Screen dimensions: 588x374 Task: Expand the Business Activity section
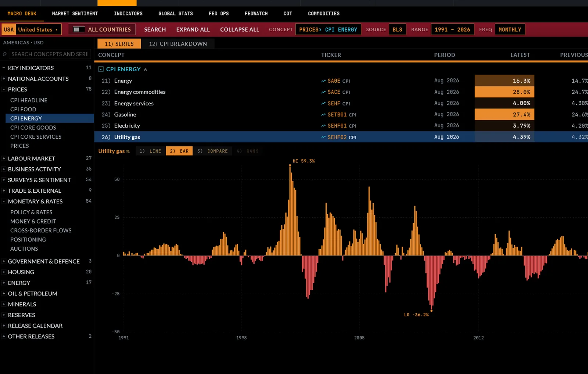[x=4, y=169]
